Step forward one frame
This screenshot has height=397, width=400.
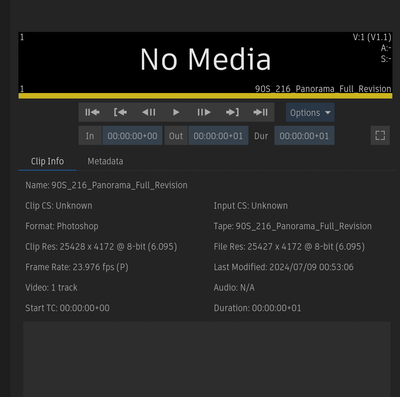pyautogui.click(x=204, y=112)
